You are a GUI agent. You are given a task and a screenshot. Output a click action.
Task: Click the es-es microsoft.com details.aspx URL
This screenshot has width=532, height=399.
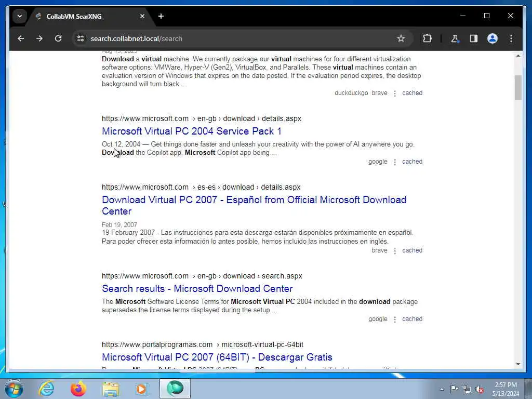[x=201, y=187]
